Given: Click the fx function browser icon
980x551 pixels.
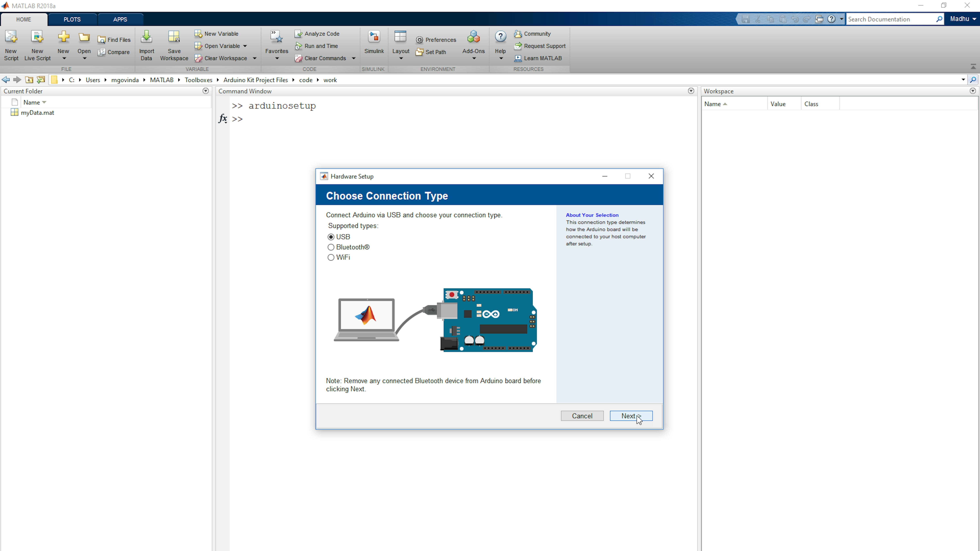Looking at the screenshot, I should coord(223,119).
